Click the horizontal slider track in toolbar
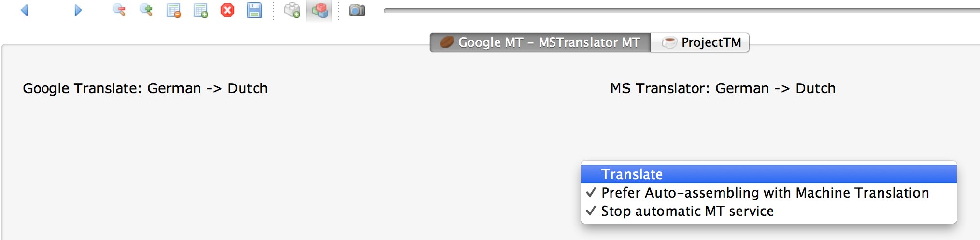This screenshot has width=980, height=240. (x=676, y=10)
